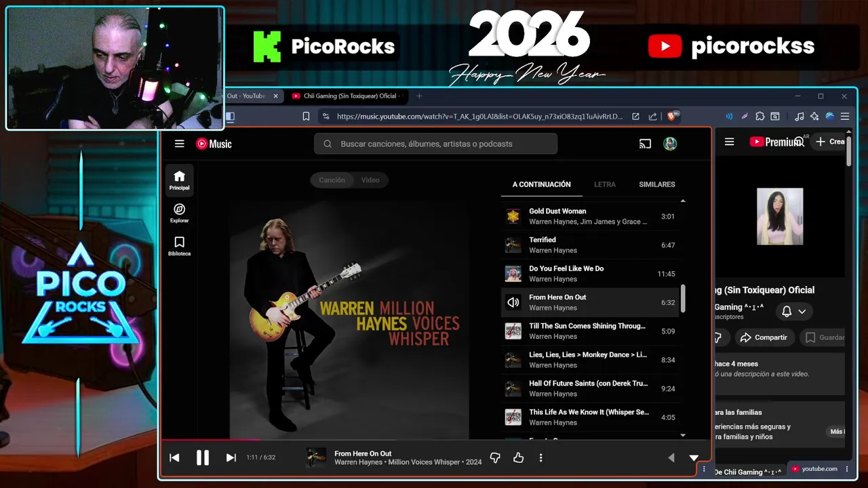Open Biblioteca in the sidebar
The height and width of the screenshot is (488, 868).
179,246
